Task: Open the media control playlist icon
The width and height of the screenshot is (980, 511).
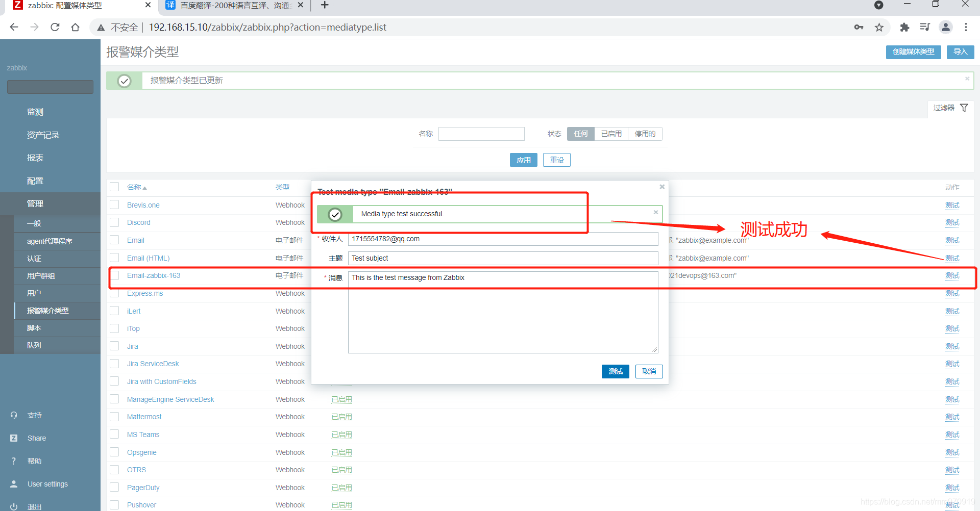Action: coord(925,27)
